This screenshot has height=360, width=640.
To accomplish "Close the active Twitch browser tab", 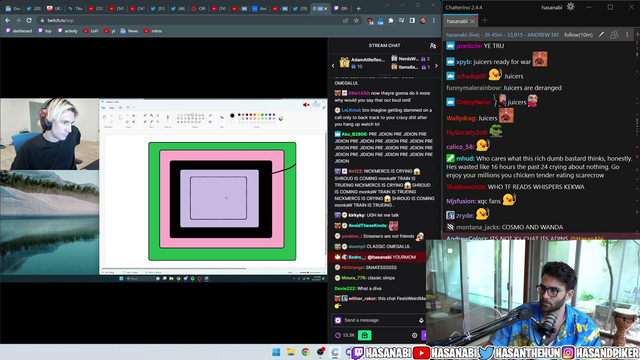I will click(x=326, y=9).
